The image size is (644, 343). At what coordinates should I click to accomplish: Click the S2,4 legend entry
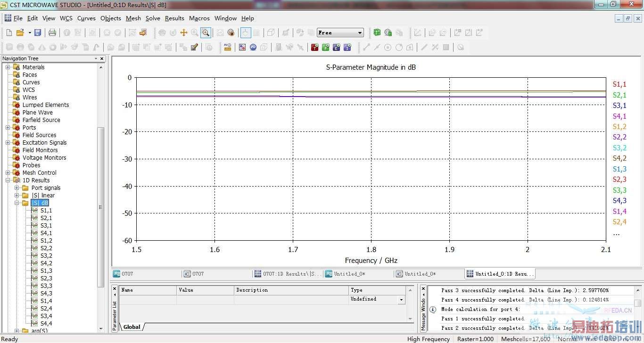[x=619, y=222]
